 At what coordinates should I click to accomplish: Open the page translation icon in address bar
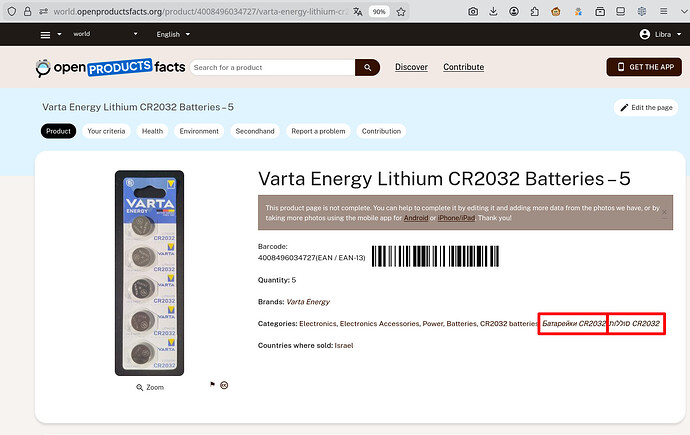[x=358, y=12]
